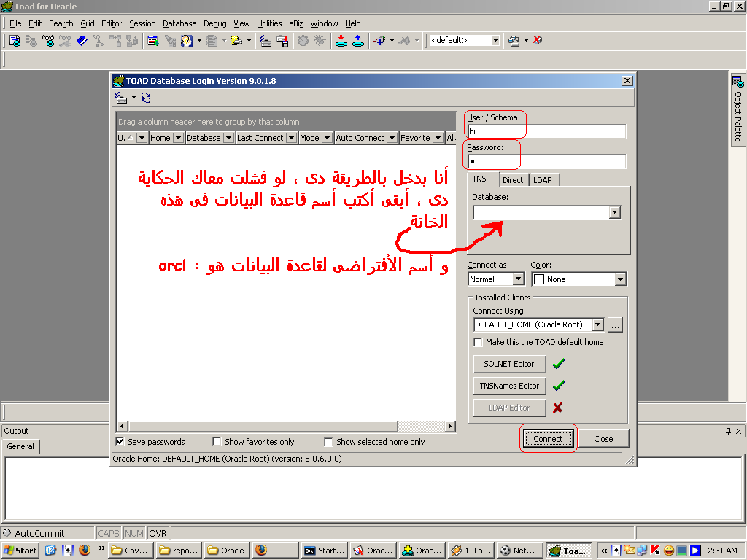Screen dimensions: 747x560
Task: Open the Database menu in menu bar
Action: pos(179,23)
